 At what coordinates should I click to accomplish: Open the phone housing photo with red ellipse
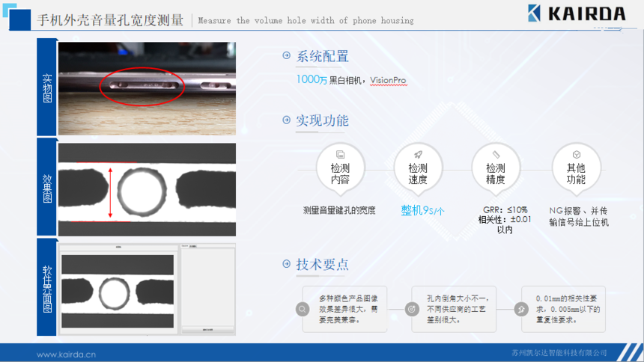point(147,88)
